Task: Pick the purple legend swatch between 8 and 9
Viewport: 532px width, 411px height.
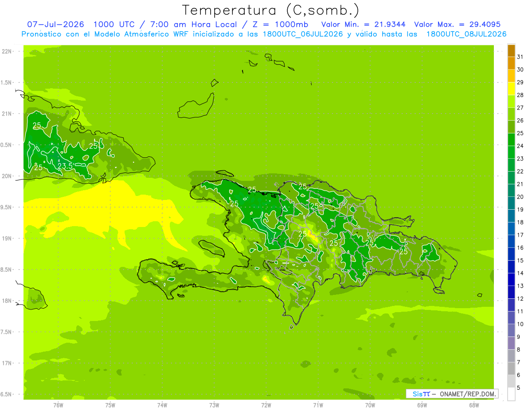Action: [512, 344]
